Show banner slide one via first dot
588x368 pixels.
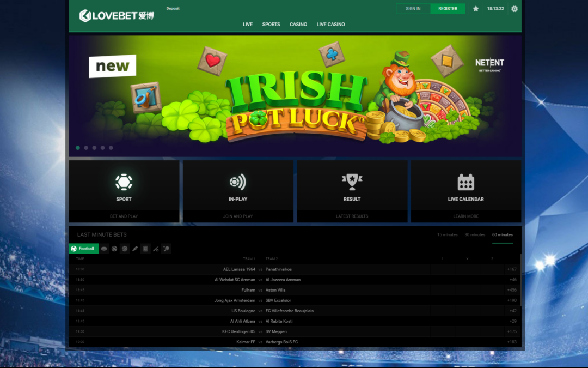click(x=78, y=148)
